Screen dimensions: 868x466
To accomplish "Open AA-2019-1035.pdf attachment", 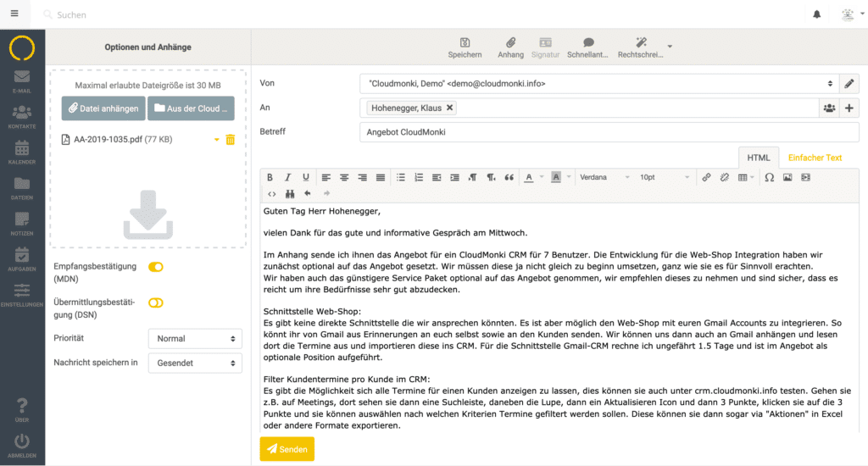I will click(117, 140).
